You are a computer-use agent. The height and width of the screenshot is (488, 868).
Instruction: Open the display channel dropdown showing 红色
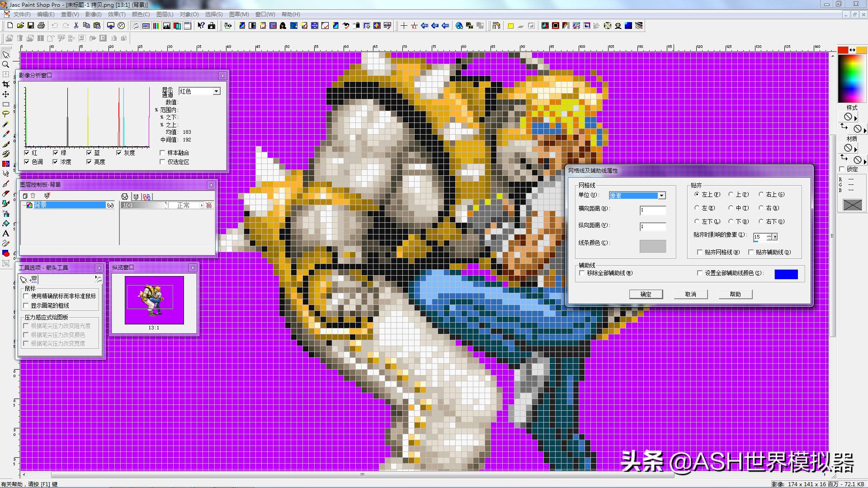coord(217,91)
